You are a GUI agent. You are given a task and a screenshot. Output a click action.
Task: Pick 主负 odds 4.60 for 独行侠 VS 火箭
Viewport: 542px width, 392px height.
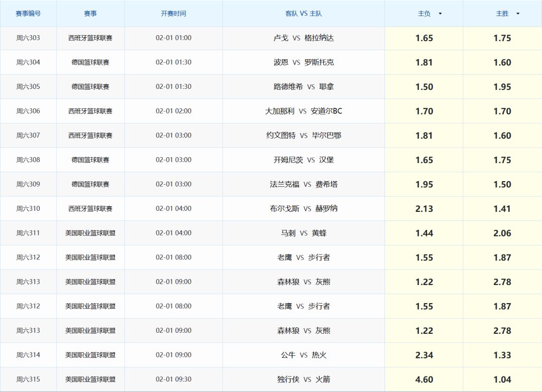click(424, 379)
